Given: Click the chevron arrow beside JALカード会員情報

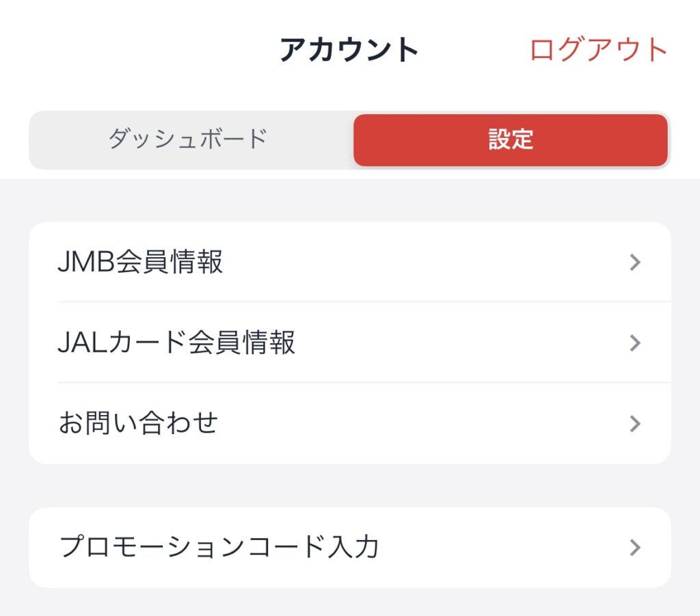Looking at the screenshot, I should (x=635, y=343).
